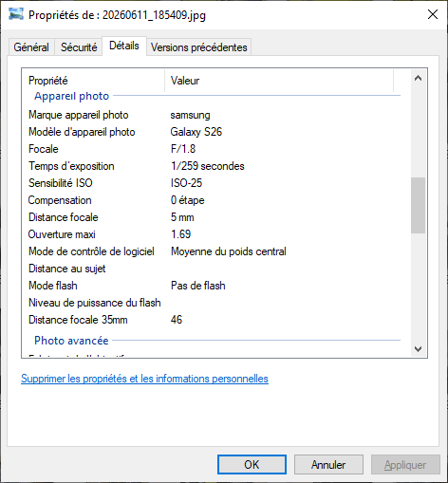This screenshot has height=483, width=448.
Task: Open Supprimer les propriétés et informations personnelles link
Action: [x=144, y=379]
